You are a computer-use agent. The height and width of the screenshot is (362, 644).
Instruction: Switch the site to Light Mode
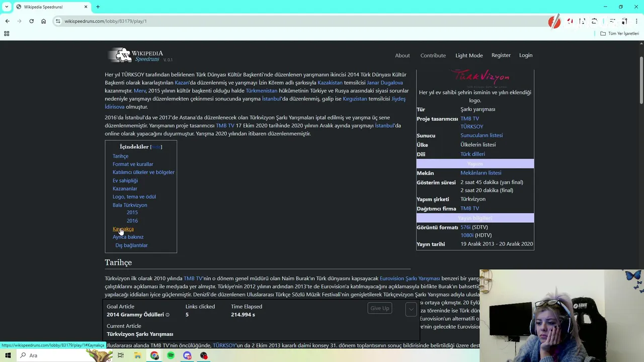click(x=469, y=55)
